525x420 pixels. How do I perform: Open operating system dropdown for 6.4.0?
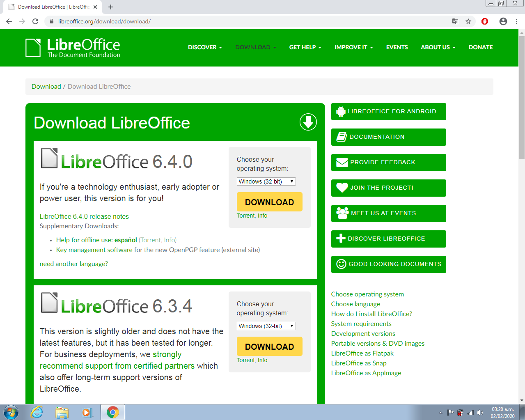pyautogui.click(x=266, y=181)
